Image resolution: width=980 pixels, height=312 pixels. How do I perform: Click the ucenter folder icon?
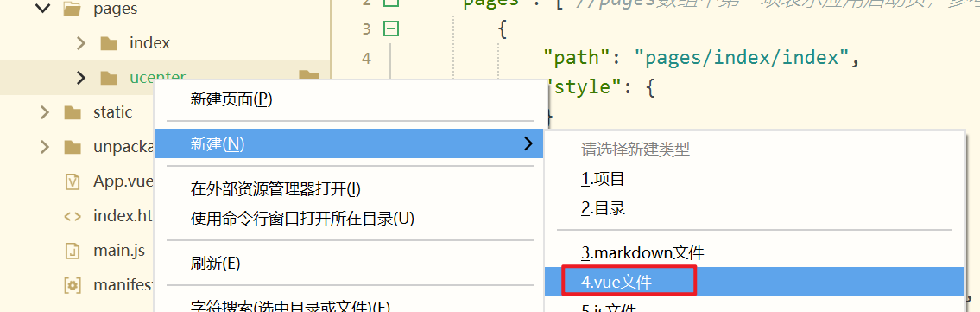coord(109,78)
